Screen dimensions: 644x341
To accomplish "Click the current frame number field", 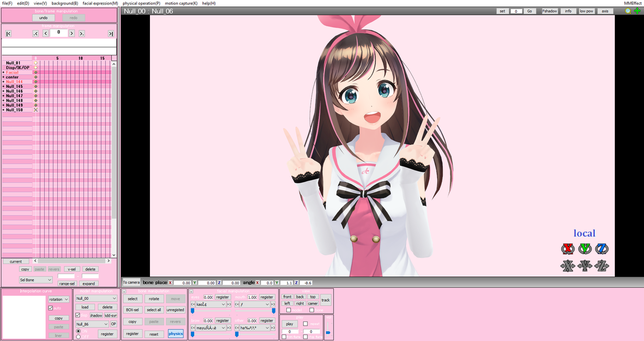I will pos(59,33).
